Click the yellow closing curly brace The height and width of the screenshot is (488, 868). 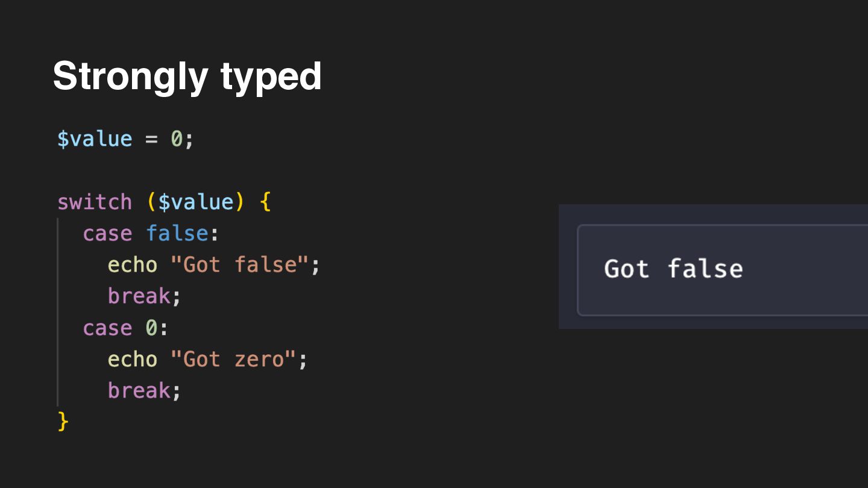[x=63, y=421]
